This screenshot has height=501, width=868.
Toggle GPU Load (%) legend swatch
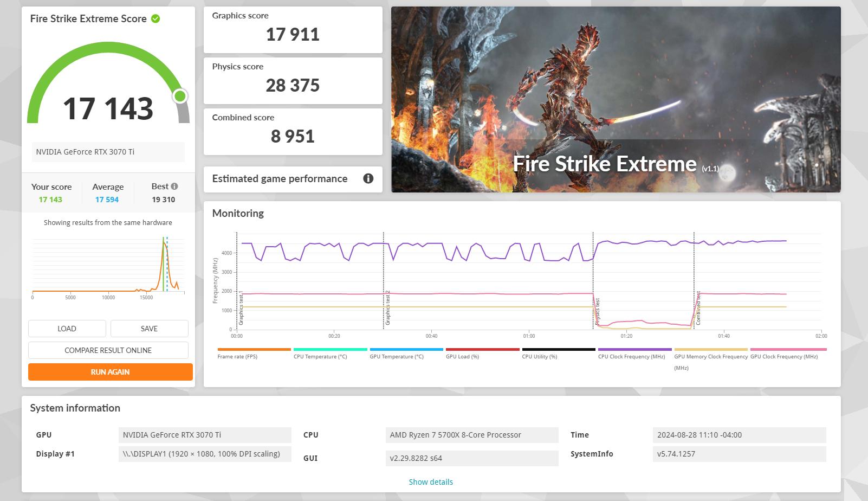(x=482, y=350)
